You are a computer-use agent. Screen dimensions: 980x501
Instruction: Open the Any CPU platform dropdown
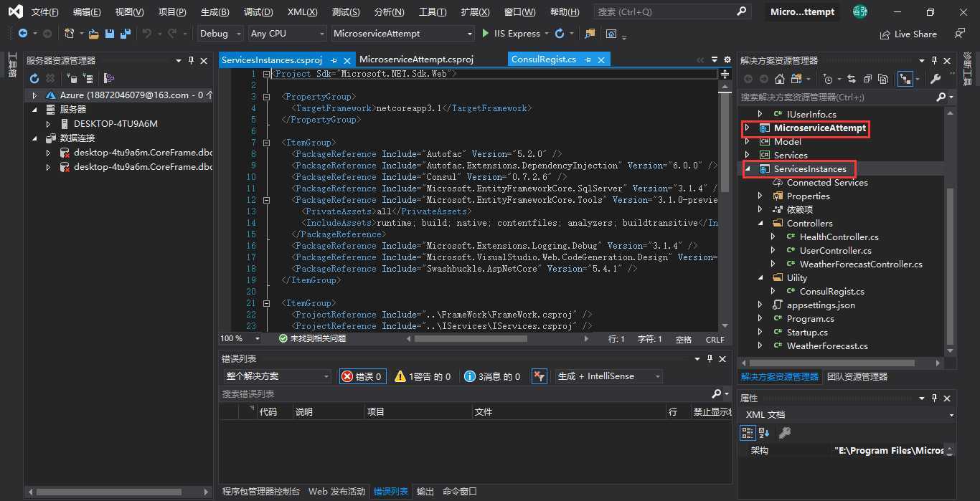pyautogui.click(x=287, y=34)
